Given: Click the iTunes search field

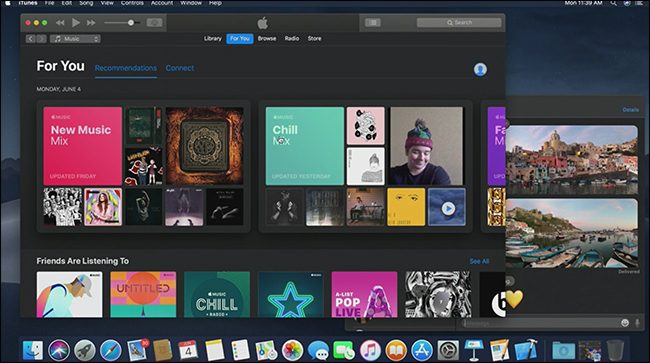Looking at the screenshot, I should point(459,23).
